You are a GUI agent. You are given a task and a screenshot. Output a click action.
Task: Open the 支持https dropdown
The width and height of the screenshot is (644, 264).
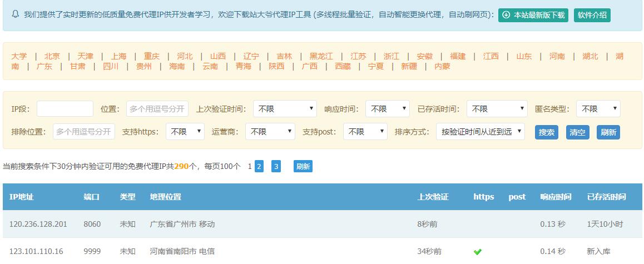point(185,131)
